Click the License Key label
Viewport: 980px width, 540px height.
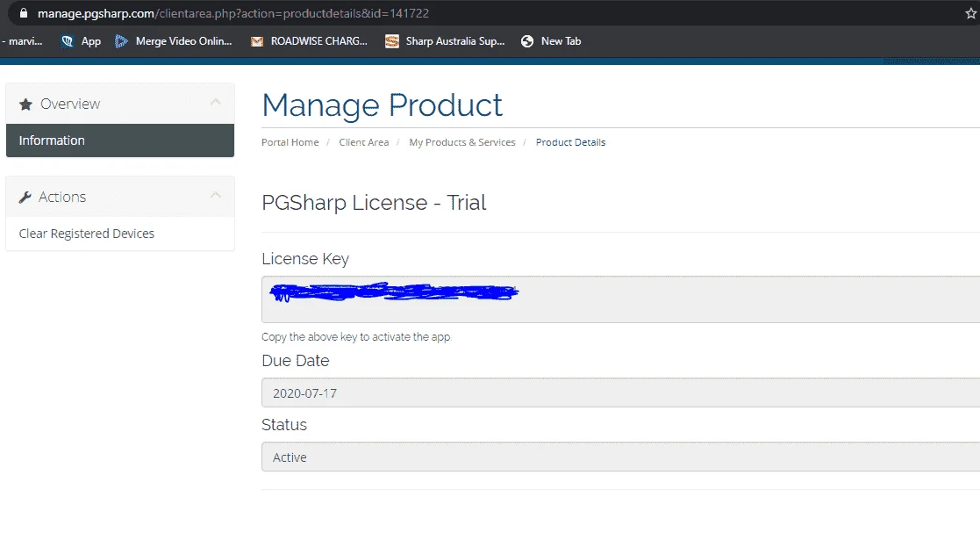(305, 259)
